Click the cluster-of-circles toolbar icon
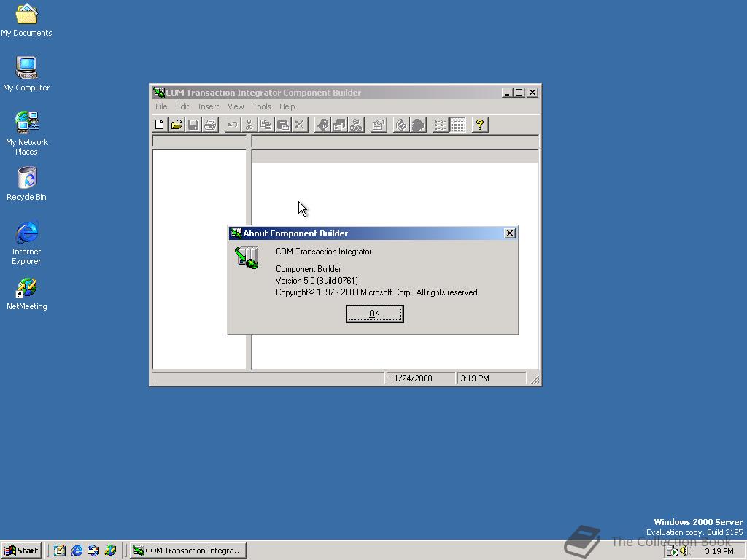Image resolution: width=747 pixels, height=560 pixels. pos(356,125)
